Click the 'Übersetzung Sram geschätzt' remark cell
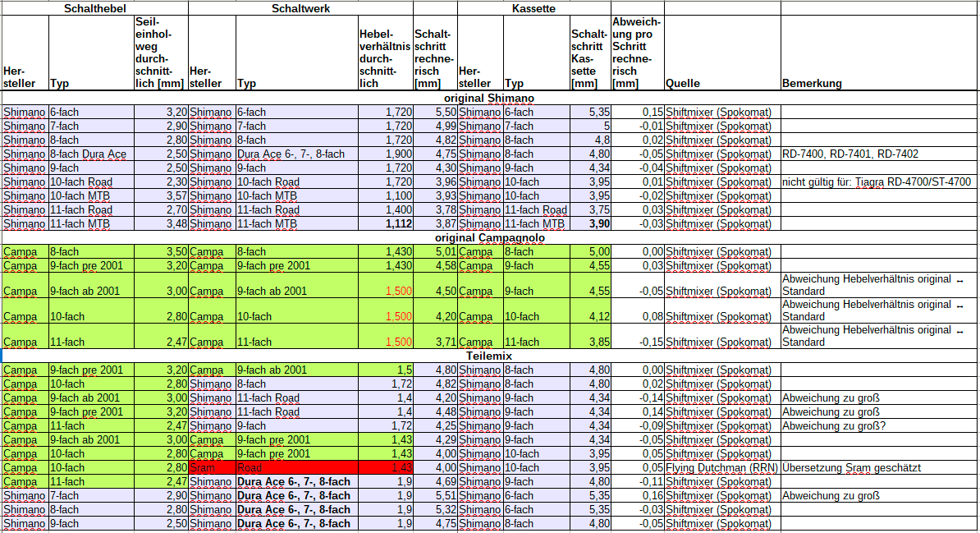This screenshot has height=533, width=980. tap(878, 467)
